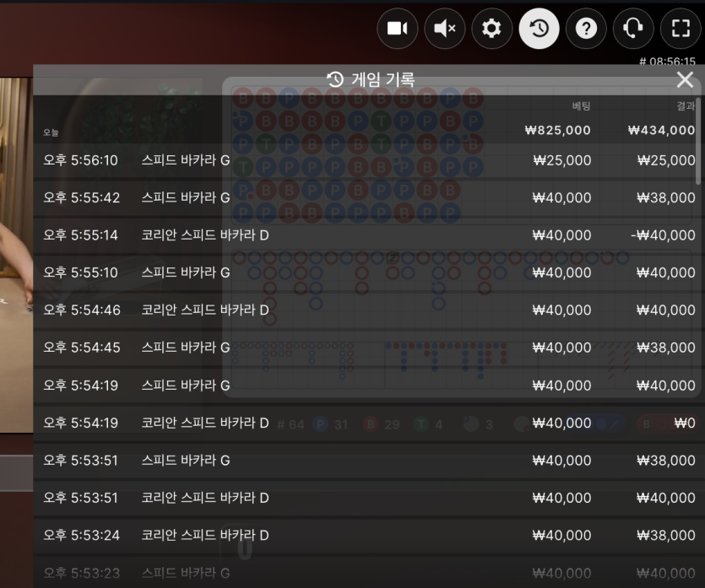The image size is (705, 588).
Task: Open the 5:54:45 스피드 바카라 G record
Action: pyautogui.click(x=364, y=348)
